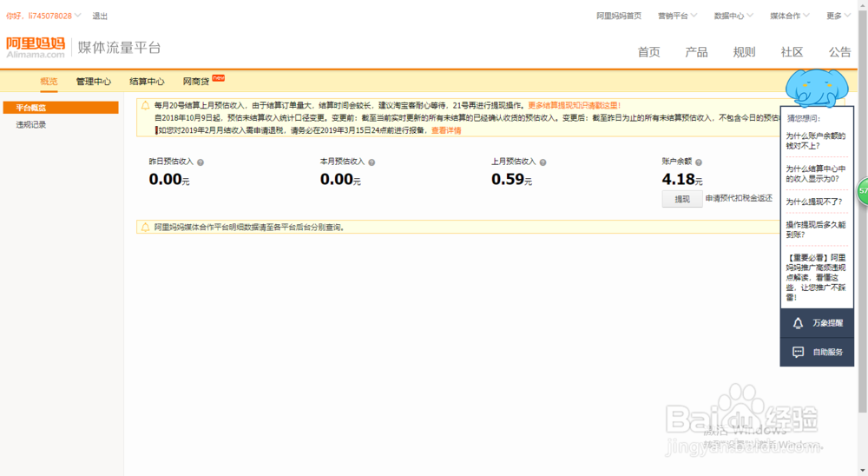The image size is (868, 476).
Task: Click help icon next to 账户余额
Action: point(699,162)
